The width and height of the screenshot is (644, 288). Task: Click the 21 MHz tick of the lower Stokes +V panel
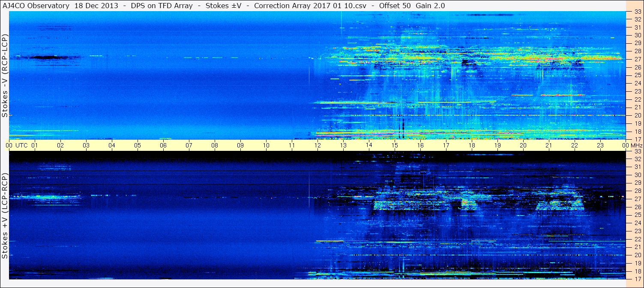[637, 247]
